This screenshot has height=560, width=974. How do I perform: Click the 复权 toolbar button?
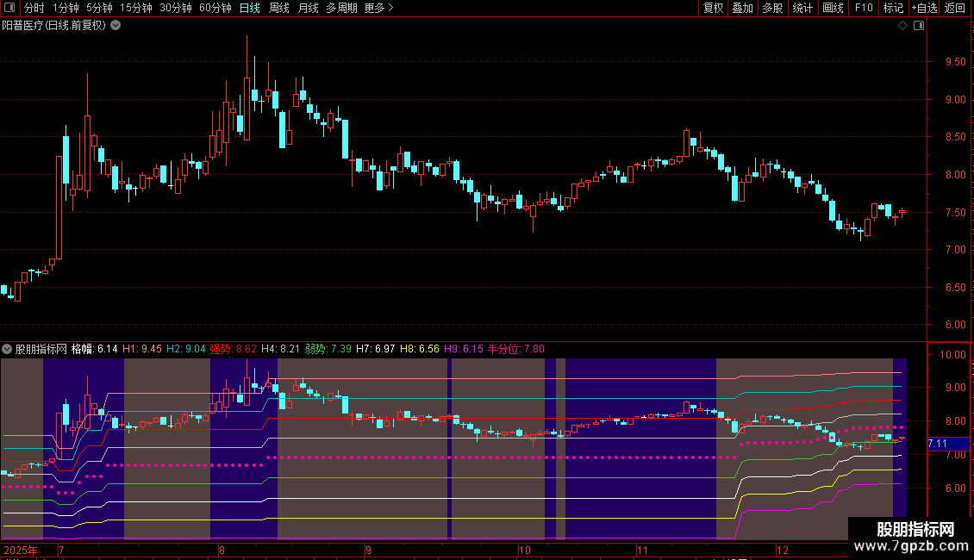click(x=713, y=8)
